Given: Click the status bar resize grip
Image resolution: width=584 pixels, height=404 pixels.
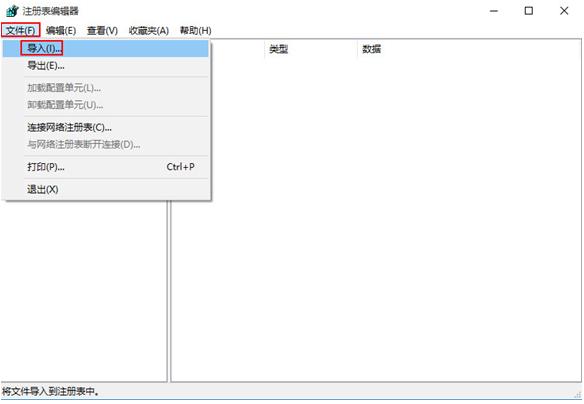Looking at the screenshot, I should pos(578,394).
